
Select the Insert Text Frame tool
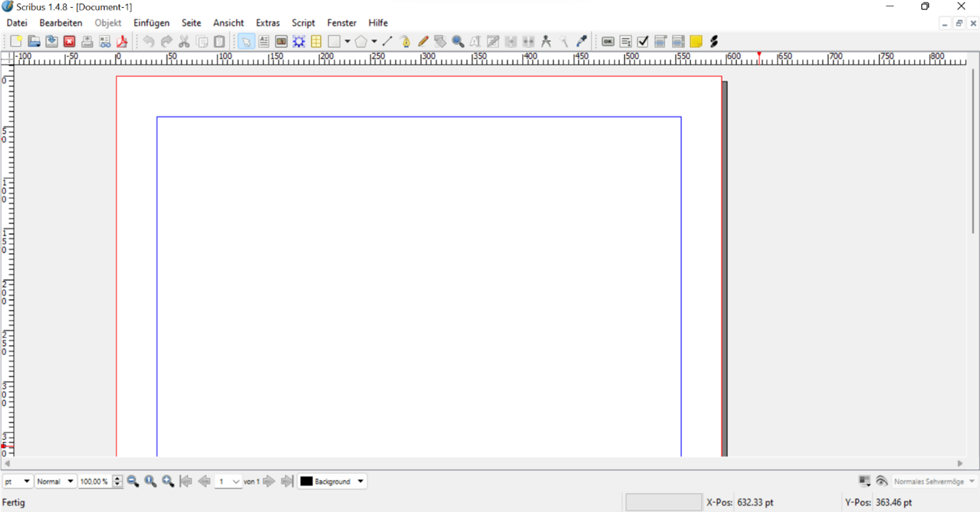coord(264,42)
